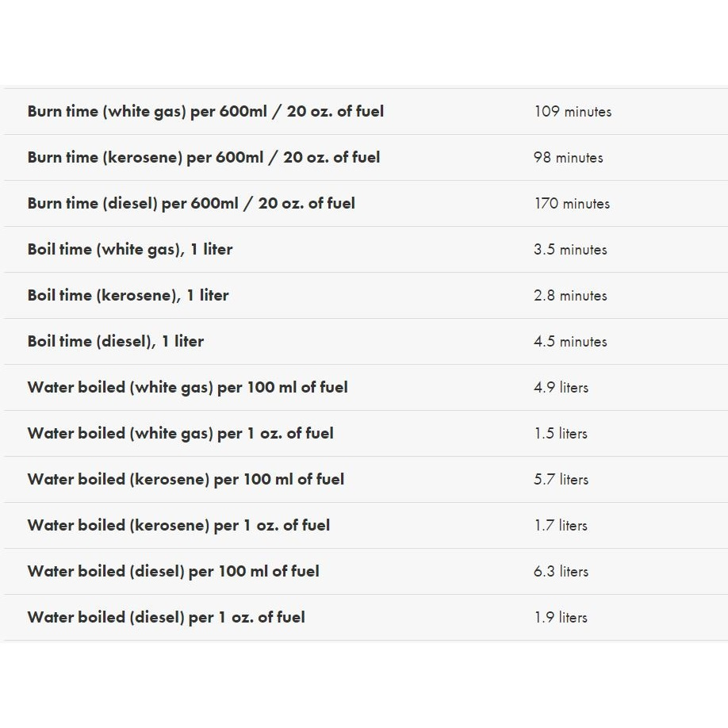
Task: Click the "98 minutes" value
Action: pyautogui.click(x=568, y=158)
